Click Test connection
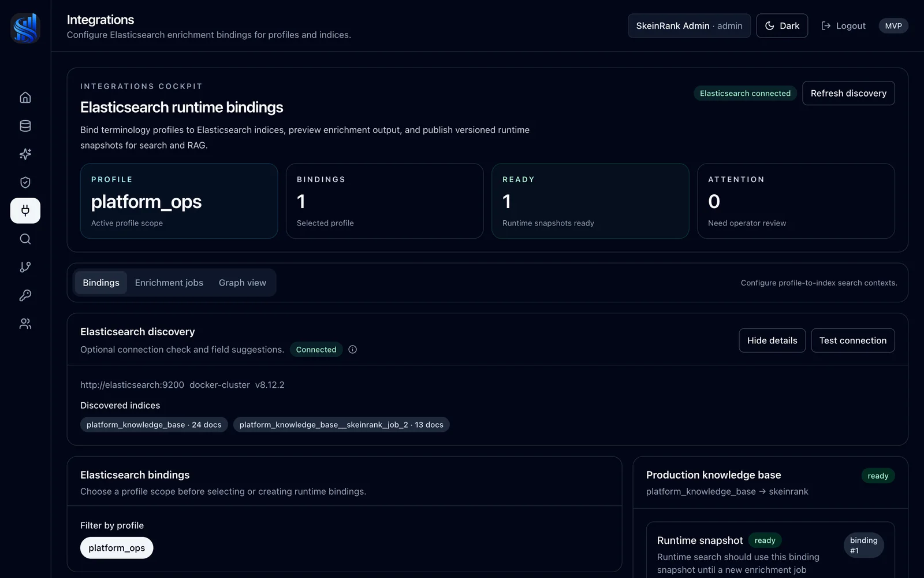This screenshot has height=578, width=924. [x=853, y=340]
